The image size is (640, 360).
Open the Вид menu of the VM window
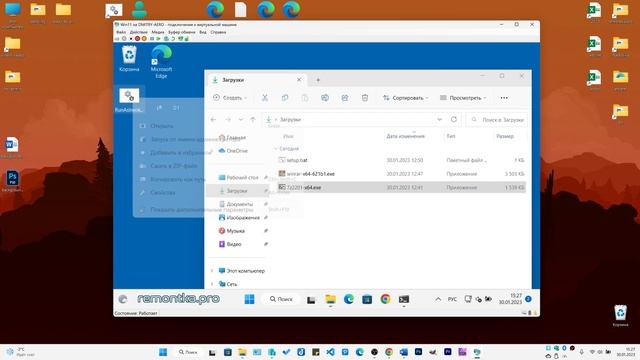pyautogui.click(x=202, y=32)
